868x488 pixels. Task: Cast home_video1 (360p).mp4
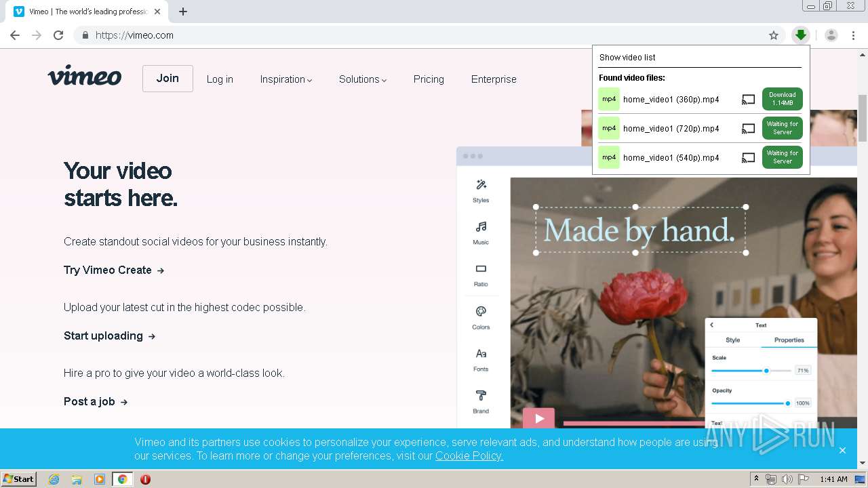[748, 100]
